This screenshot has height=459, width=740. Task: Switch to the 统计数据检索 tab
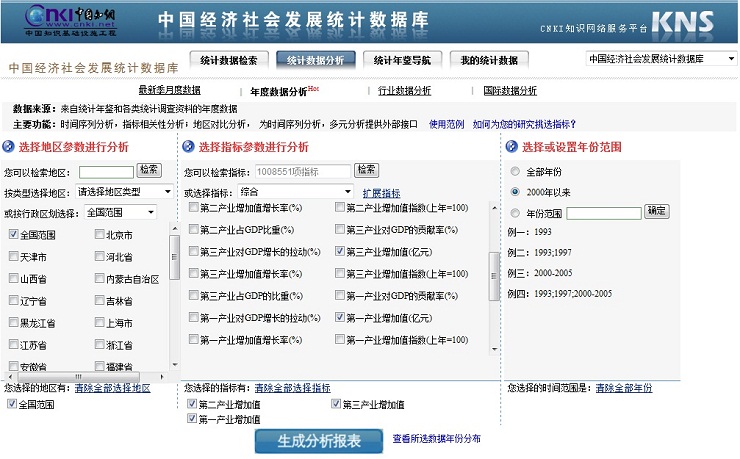click(229, 60)
